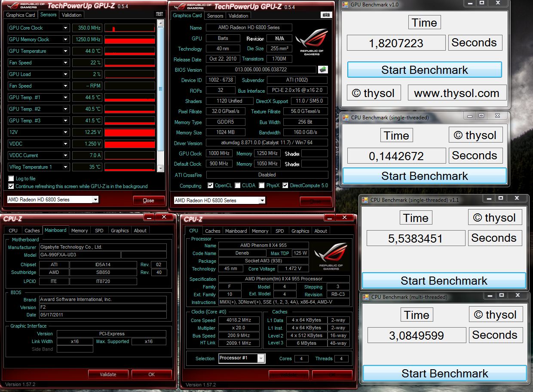Click the BIOS Date value 05/17/2011
This screenshot has width=533, height=392.
102,315
